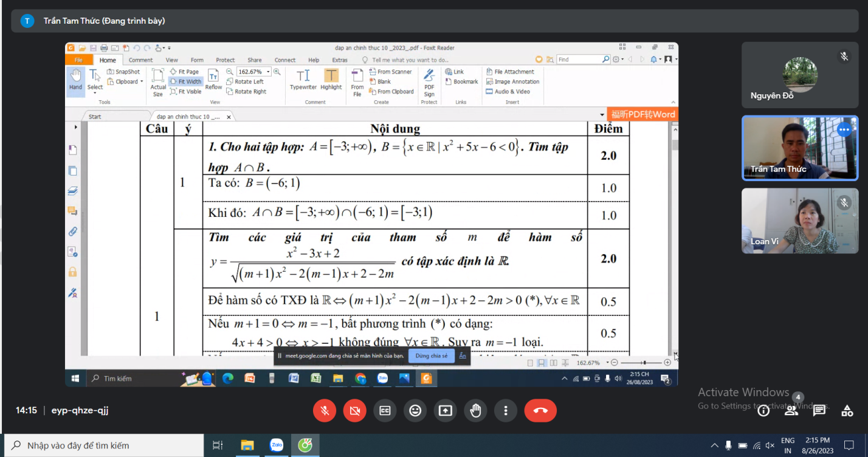Screen dimensions: 868x457
Task: Open options on Trần Tam Thức tile
Action: tap(844, 129)
